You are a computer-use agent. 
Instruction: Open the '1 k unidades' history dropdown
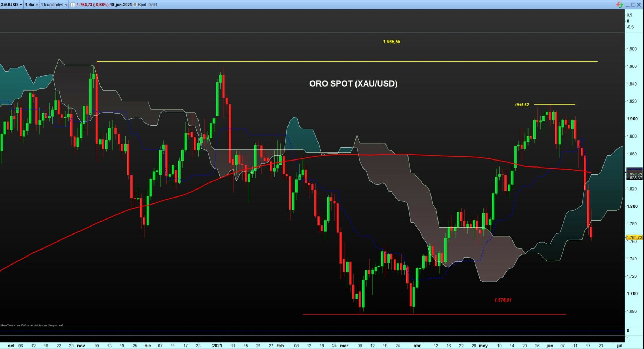(54, 5)
